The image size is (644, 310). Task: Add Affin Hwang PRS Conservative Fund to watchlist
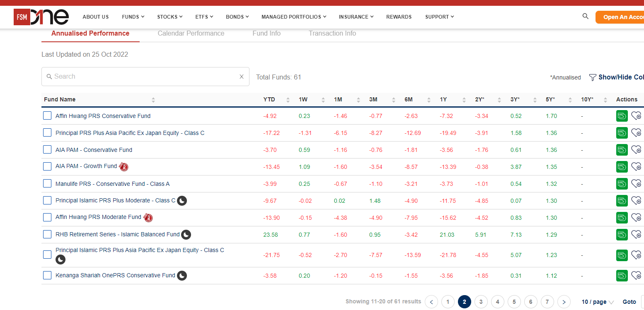point(636,116)
